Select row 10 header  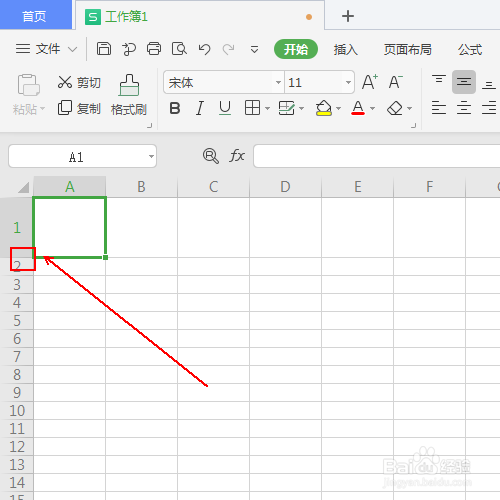(x=17, y=411)
